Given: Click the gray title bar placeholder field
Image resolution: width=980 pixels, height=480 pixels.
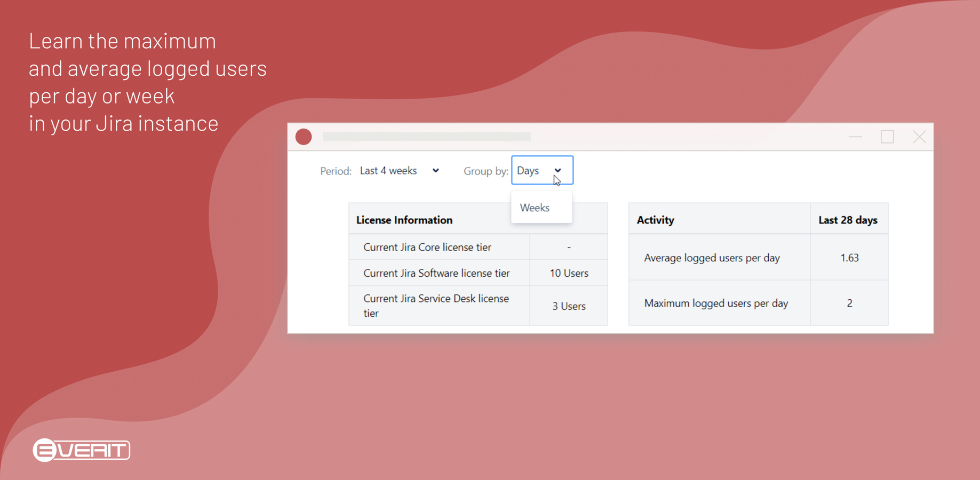Looking at the screenshot, I should click(426, 137).
